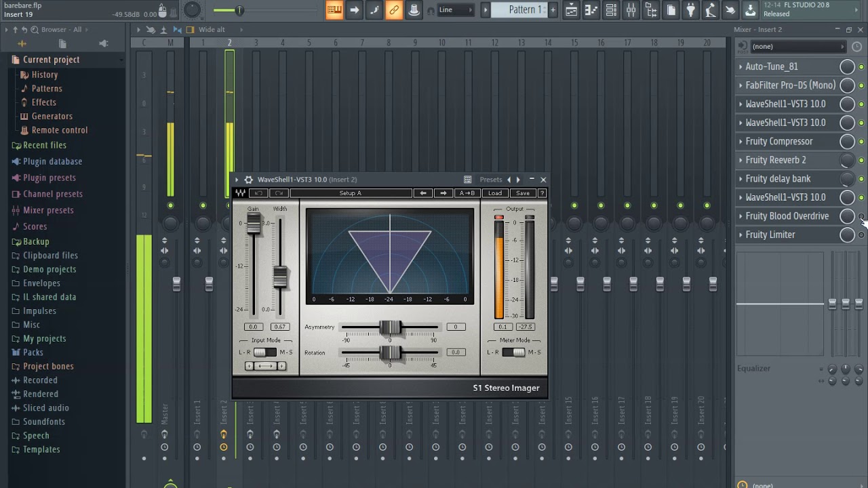Image resolution: width=868 pixels, height=488 pixels.
Task: Open Mixer presets folder in browser
Action: click(47, 210)
